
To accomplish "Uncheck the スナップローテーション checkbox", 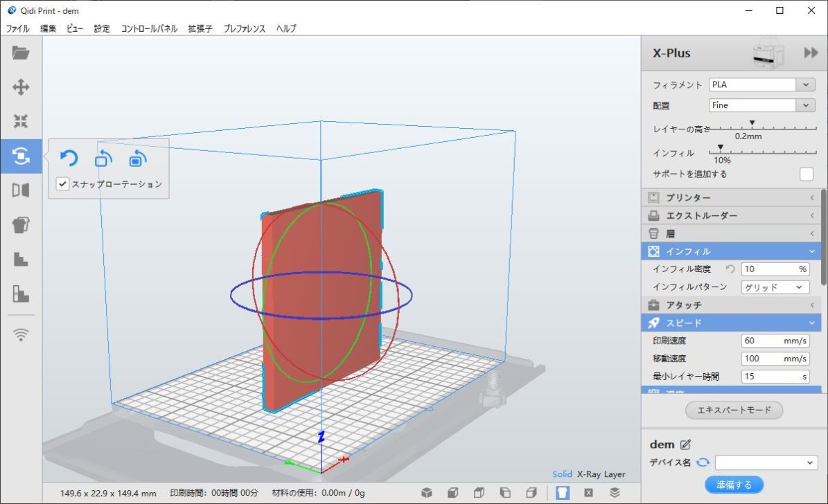I will [63, 184].
